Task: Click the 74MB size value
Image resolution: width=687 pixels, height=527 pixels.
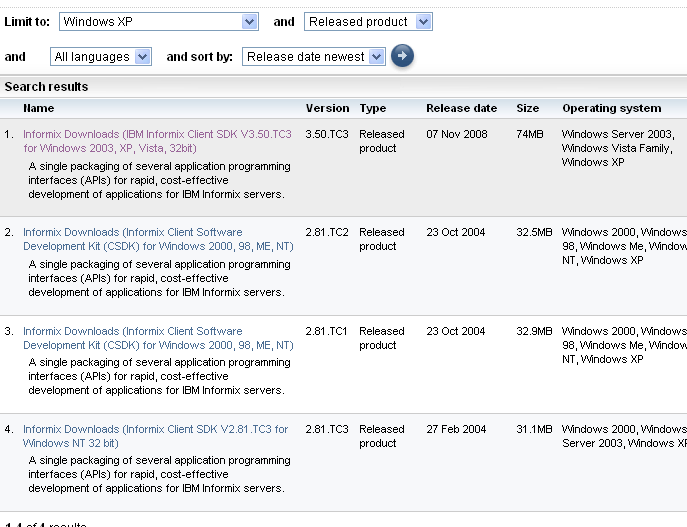Action: (x=530, y=134)
